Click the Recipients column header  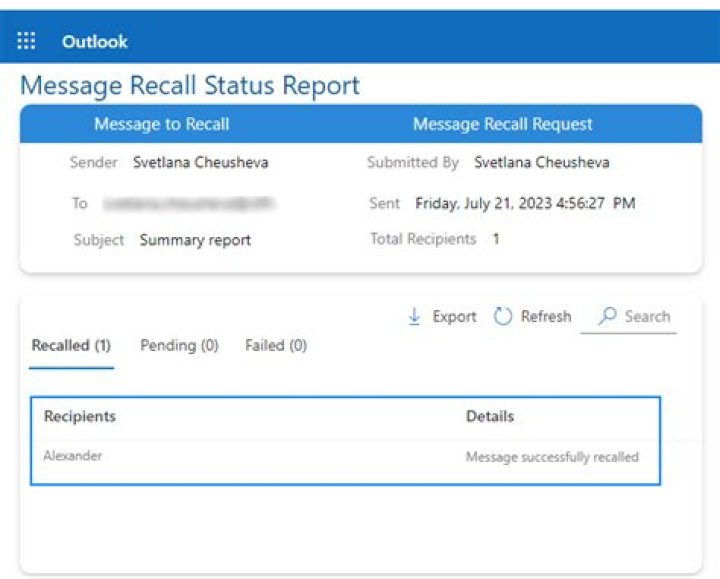pos(80,416)
